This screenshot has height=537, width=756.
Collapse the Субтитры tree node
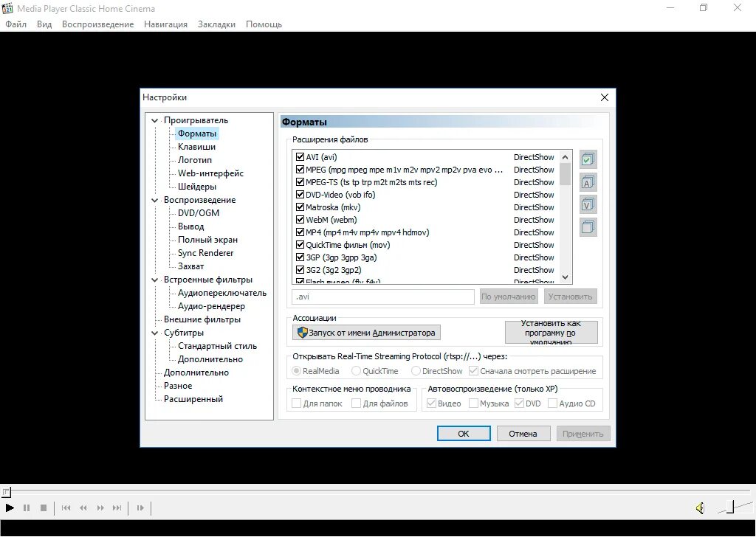(155, 333)
